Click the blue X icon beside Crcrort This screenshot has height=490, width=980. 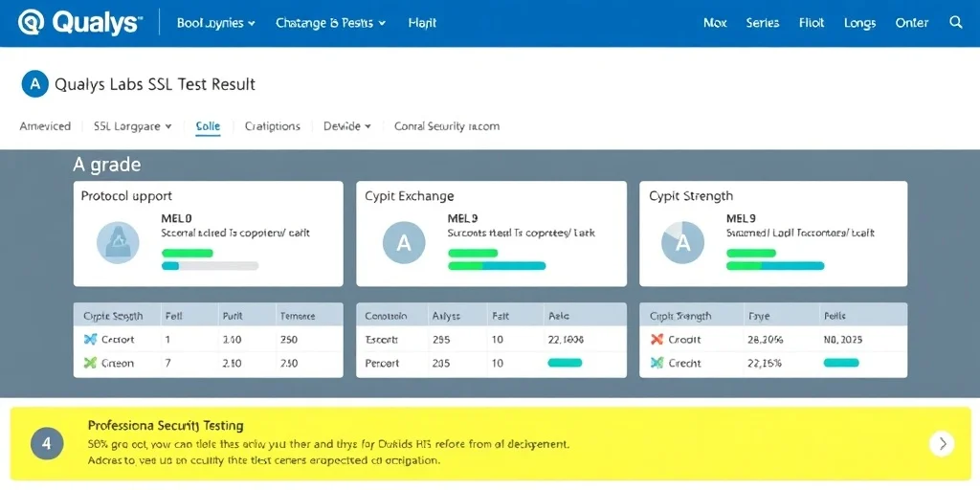91,340
